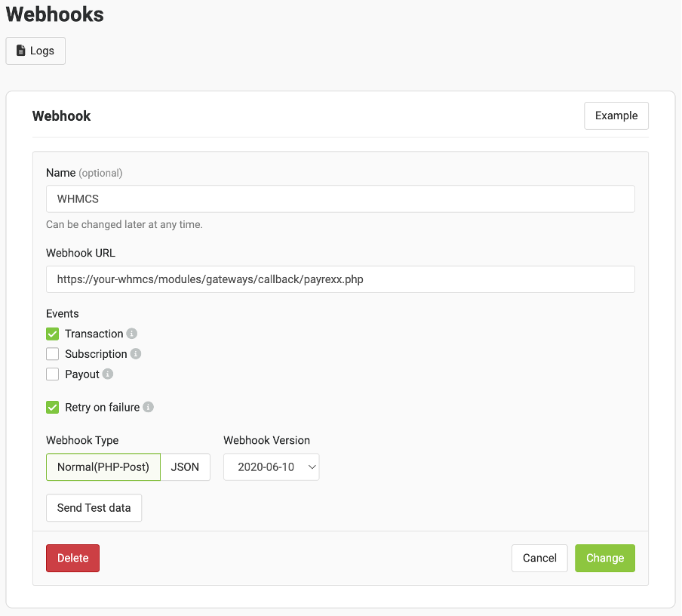Expand the Webhook Version selector arrow

point(311,467)
